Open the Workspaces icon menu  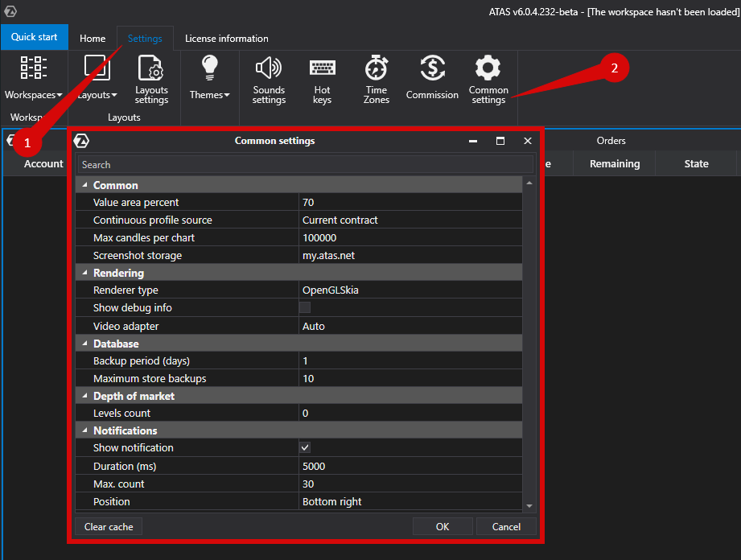click(x=33, y=76)
